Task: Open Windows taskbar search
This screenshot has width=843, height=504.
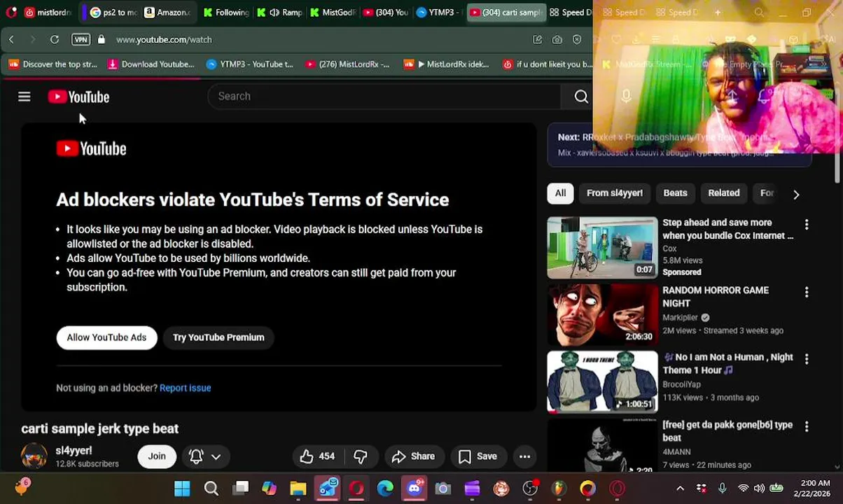Action: (211, 489)
